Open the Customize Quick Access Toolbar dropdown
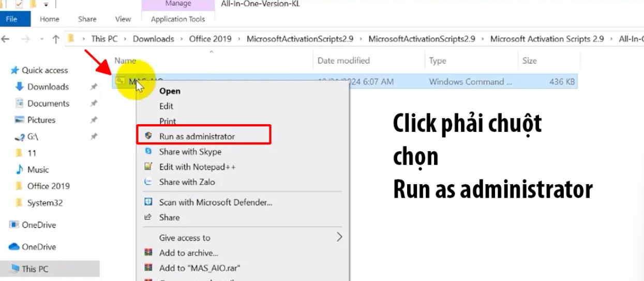 (x=46, y=5)
